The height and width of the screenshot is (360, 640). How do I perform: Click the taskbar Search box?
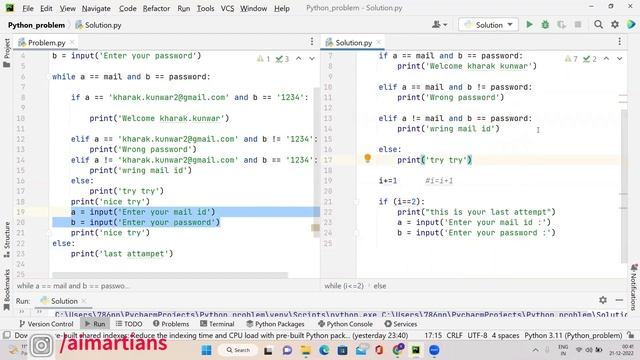coord(238,350)
